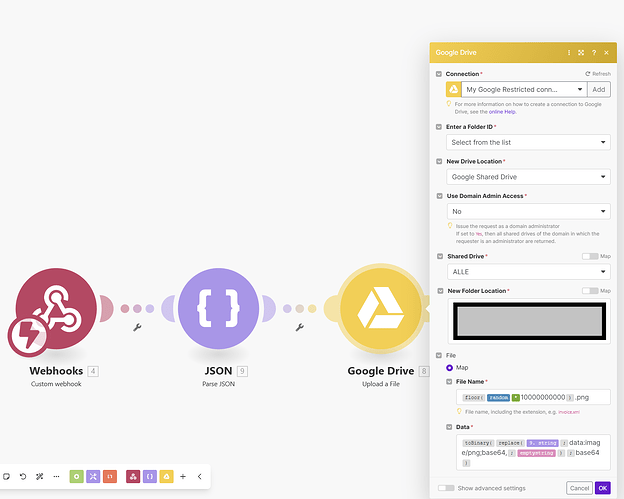Screen dimensions: 624x499
Task: Click the Refresh icon next to Connection
Action: [x=587, y=74]
